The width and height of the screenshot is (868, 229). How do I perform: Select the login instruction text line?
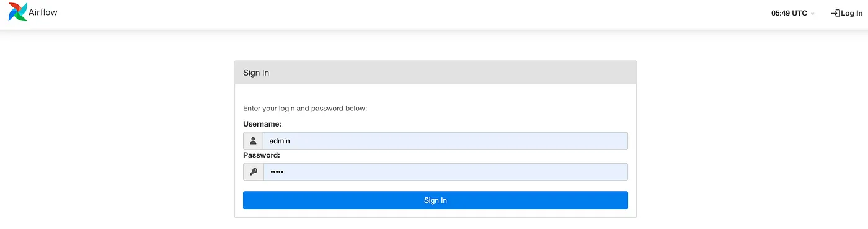pyautogui.click(x=305, y=109)
